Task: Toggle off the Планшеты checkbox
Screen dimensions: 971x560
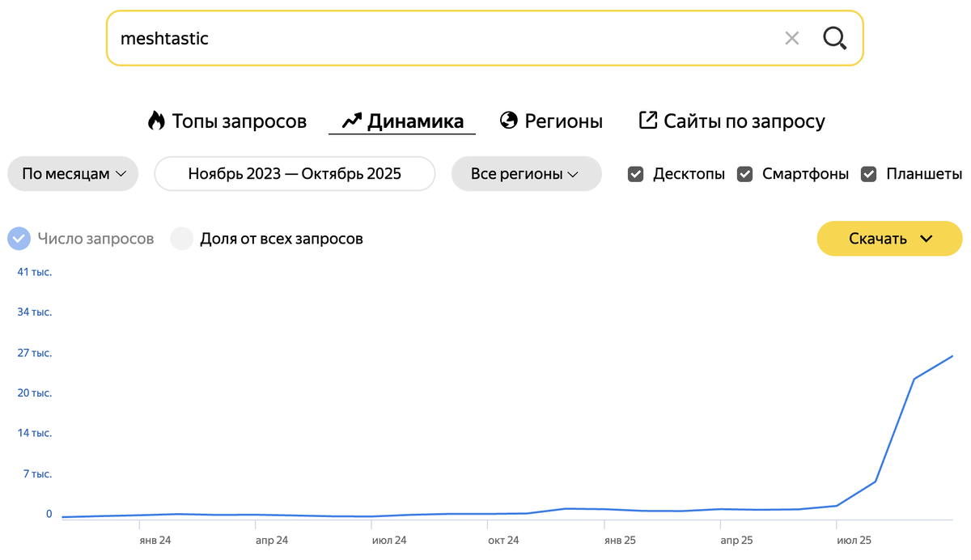Action: click(x=868, y=173)
